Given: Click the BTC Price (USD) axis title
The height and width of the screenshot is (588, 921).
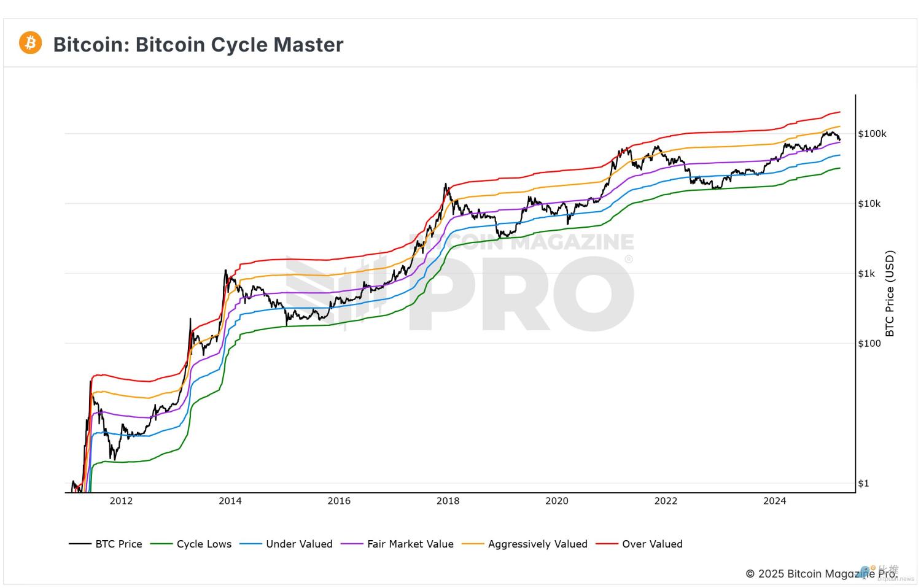Looking at the screenshot, I should 890,293.
